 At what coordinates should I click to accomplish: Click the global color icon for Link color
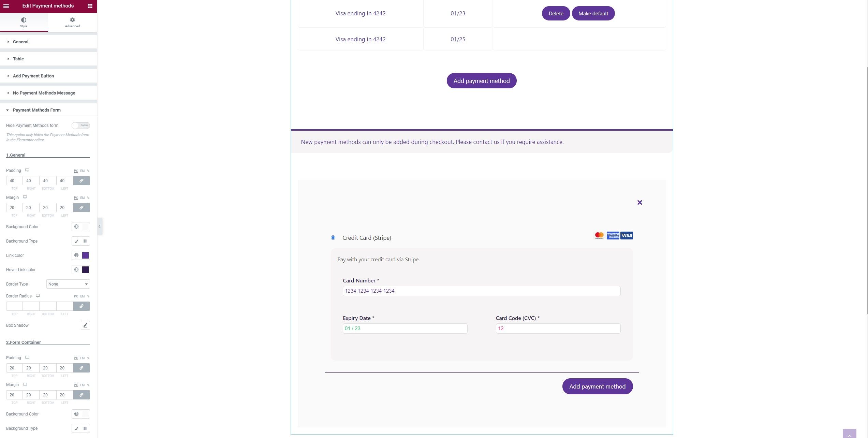pos(76,255)
